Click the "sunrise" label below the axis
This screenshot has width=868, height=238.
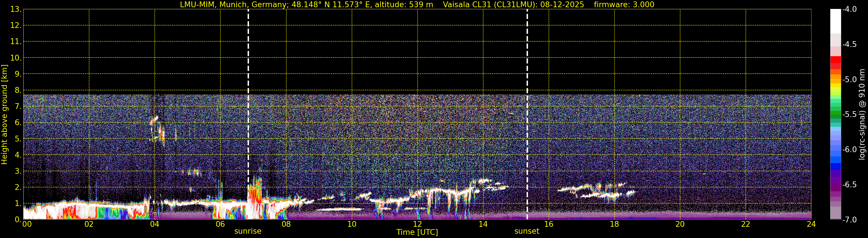click(248, 231)
